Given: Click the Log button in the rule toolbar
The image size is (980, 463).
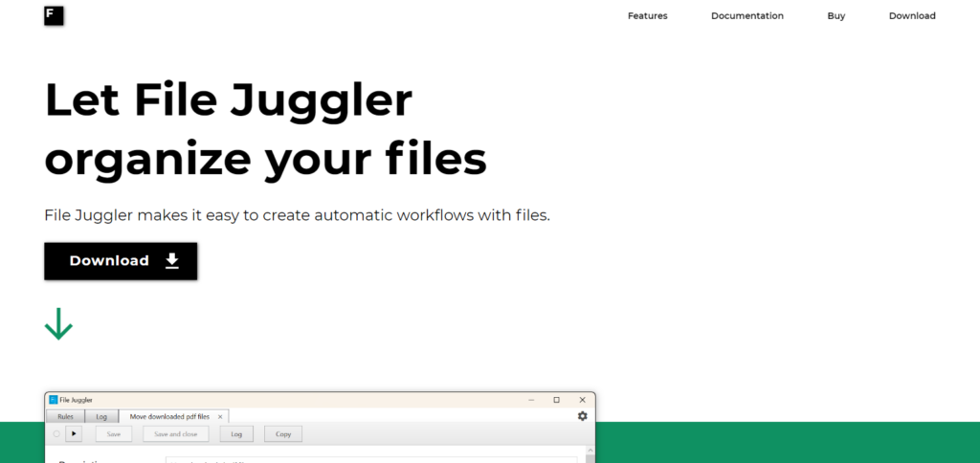Looking at the screenshot, I should pos(235,434).
